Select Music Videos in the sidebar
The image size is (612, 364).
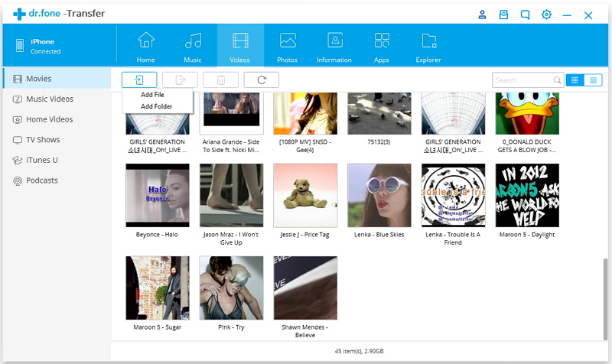coord(57,99)
